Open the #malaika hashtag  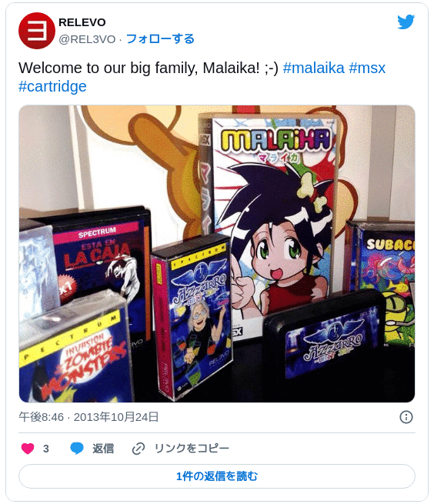click(x=313, y=68)
